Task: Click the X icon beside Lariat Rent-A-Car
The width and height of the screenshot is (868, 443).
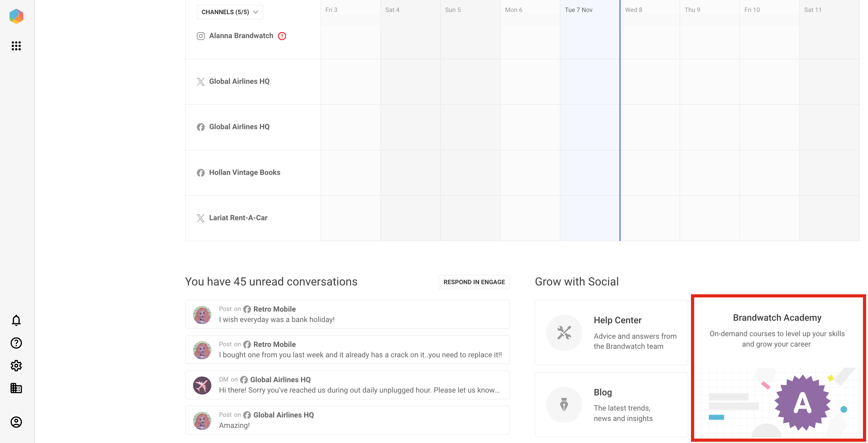Action: (x=201, y=218)
